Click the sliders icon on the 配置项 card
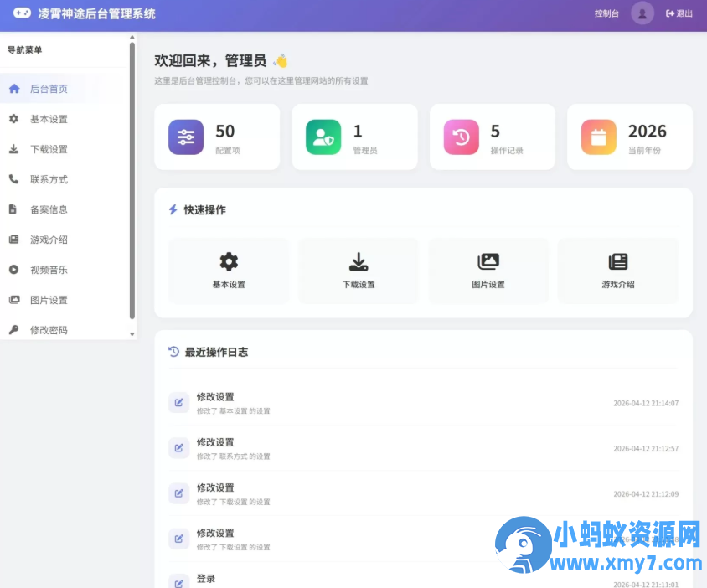The height and width of the screenshot is (588, 707). pyautogui.click(x=185, y=136)
